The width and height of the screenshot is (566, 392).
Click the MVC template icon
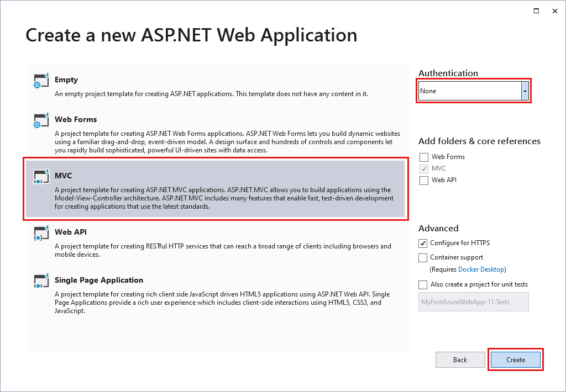click(x=41, y=177)
